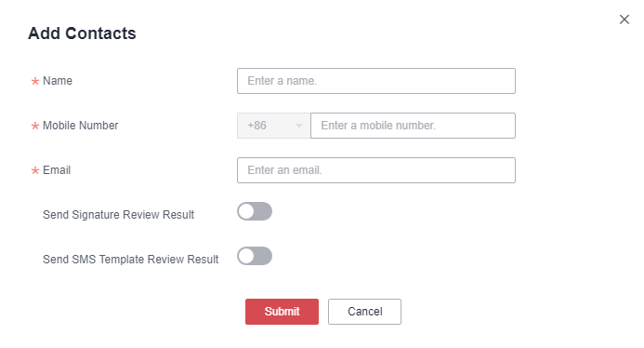The image size is (644, 348).
Task: Select the white knob of Signature Review switch
Action: pyautogui.click(x=246, y=211)
